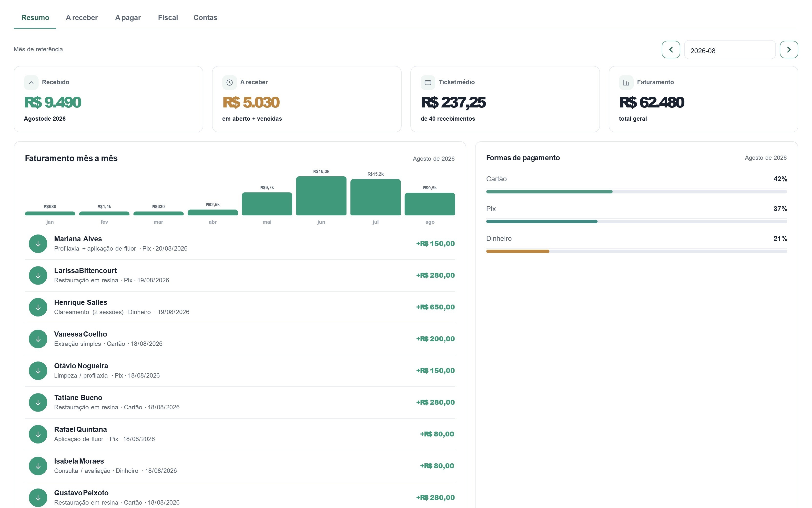Click the R$ 237,25 average ticket value
The height and width of the screenshot is (508, 812).
tap(453, 103)
